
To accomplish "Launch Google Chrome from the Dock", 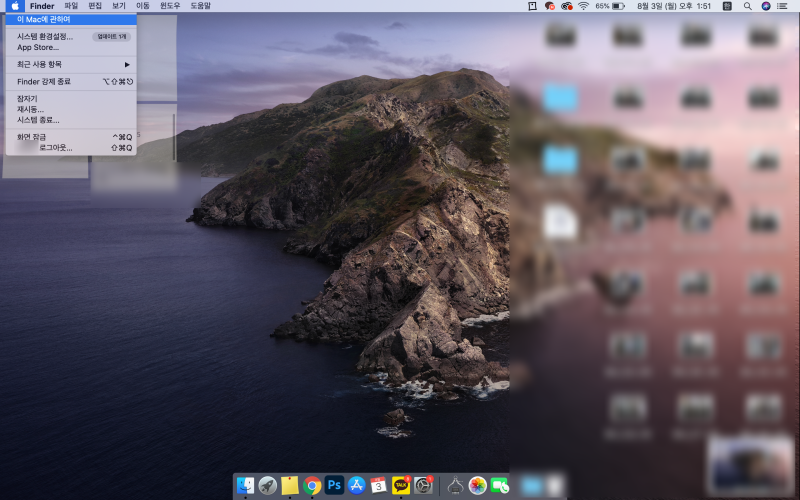I will coord(312,485).
